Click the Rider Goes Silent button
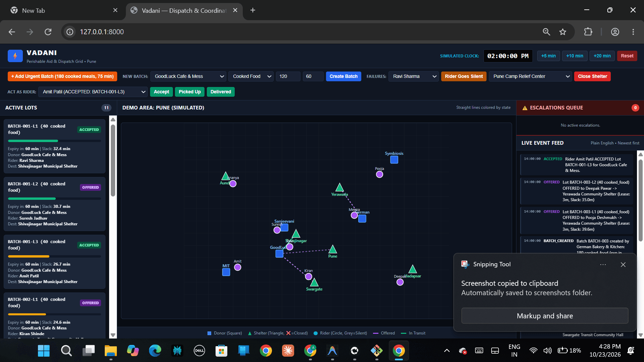 464,76
